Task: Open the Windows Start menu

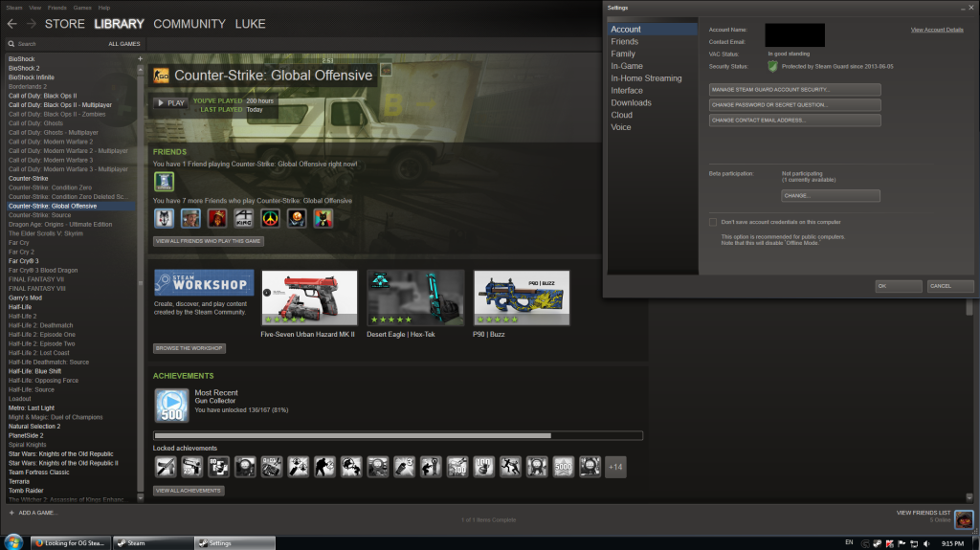Action: coord(13,542)
